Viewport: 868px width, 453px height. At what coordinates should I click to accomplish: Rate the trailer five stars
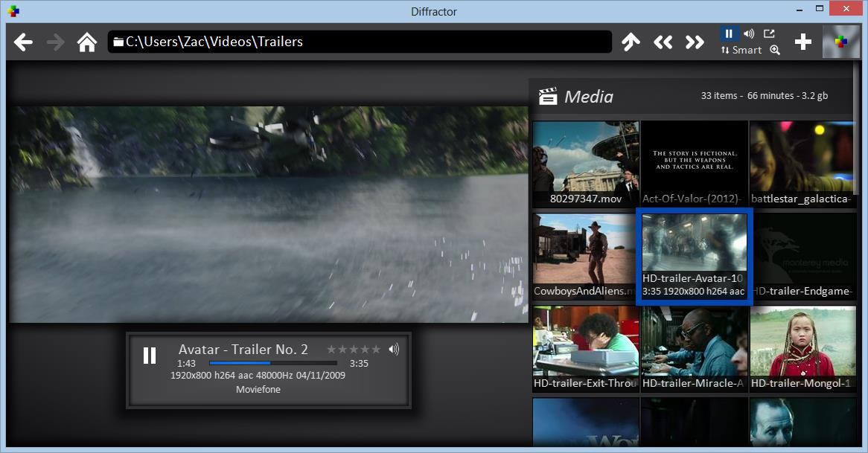tap(376, 350)
